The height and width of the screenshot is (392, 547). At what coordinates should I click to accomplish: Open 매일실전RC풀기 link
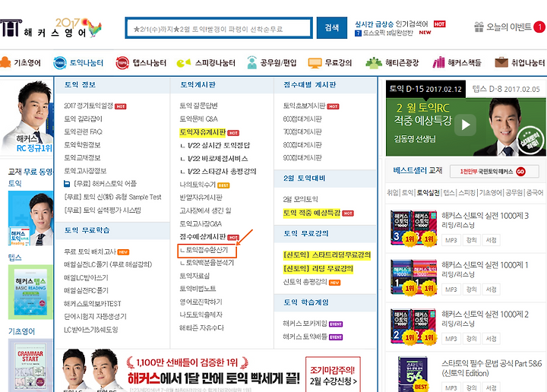[x=86, y=290]
